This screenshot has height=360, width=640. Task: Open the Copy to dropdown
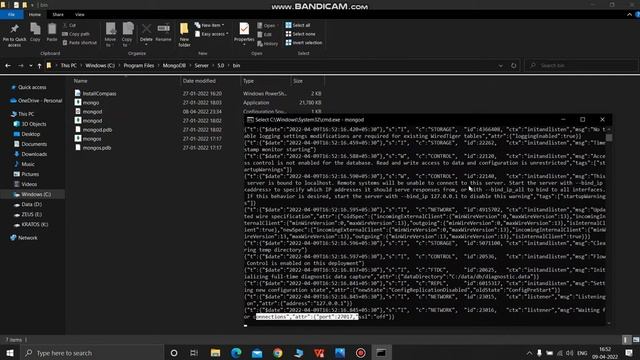[x=127, y=34]
